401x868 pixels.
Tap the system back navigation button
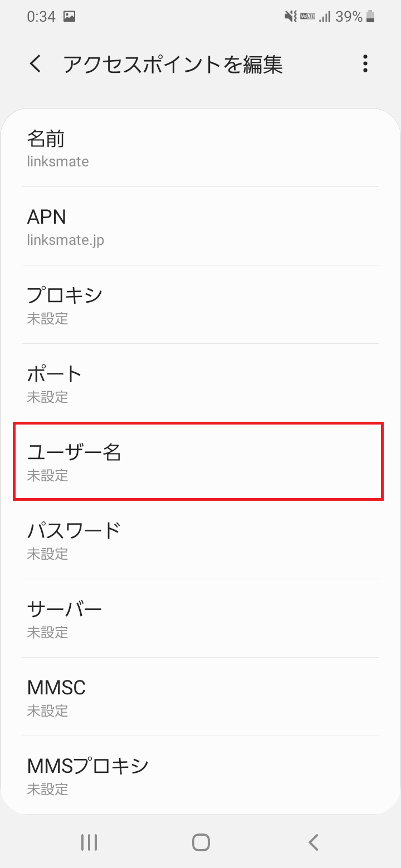pos(314,842)
